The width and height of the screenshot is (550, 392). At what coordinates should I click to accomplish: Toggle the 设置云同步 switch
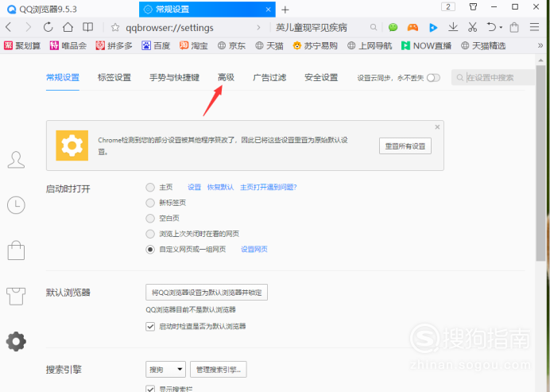[x=433, y=78]
